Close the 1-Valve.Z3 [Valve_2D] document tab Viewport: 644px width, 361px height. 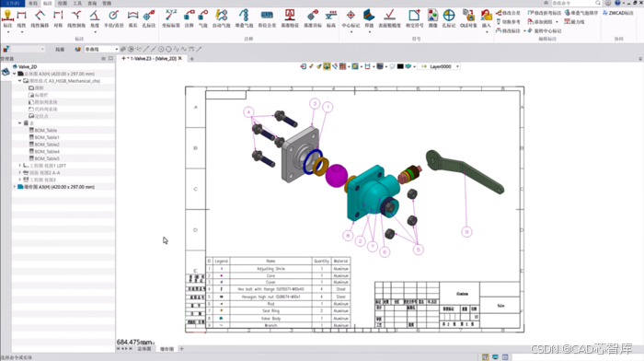pos(180,58)
